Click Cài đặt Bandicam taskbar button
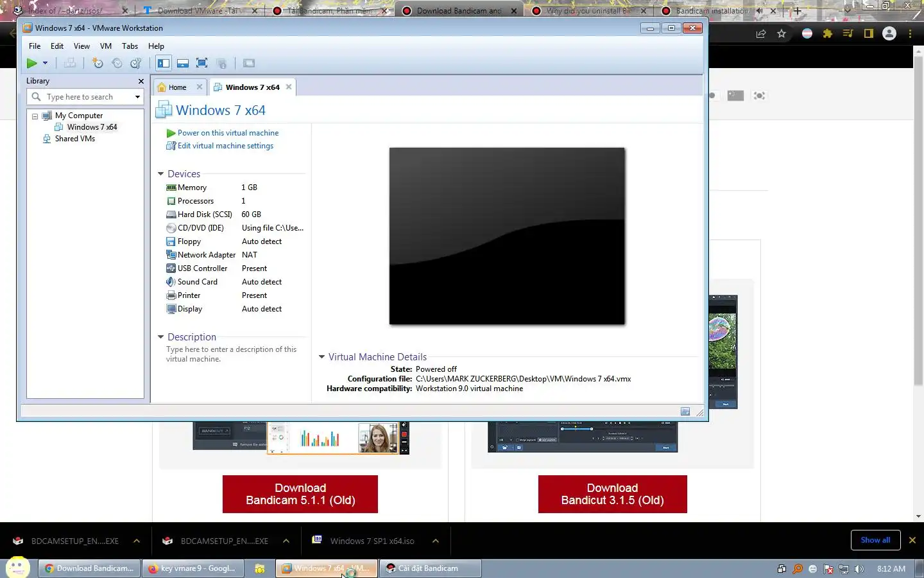 (x=430, y=568)
